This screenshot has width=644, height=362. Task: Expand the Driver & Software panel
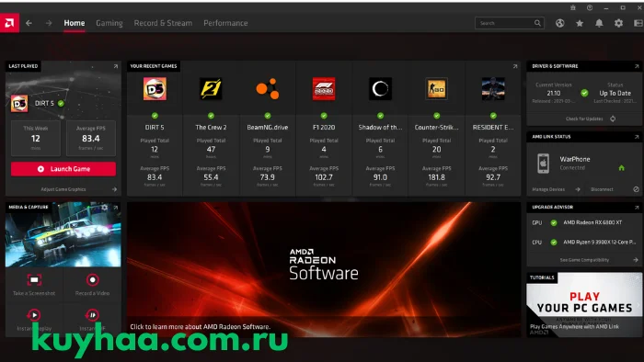pyautogui.click(x=637, y=66)
